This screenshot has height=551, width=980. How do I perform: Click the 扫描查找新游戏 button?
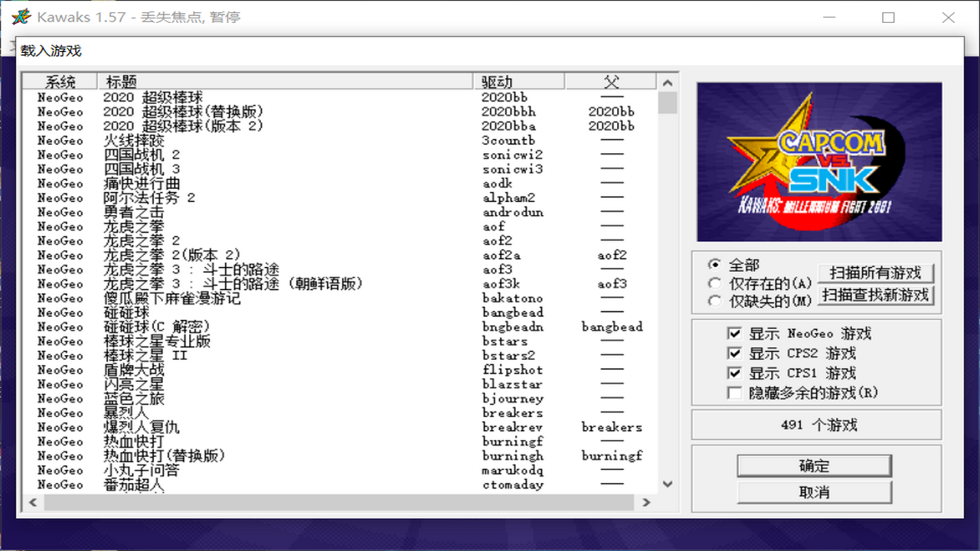click(875, 295)
